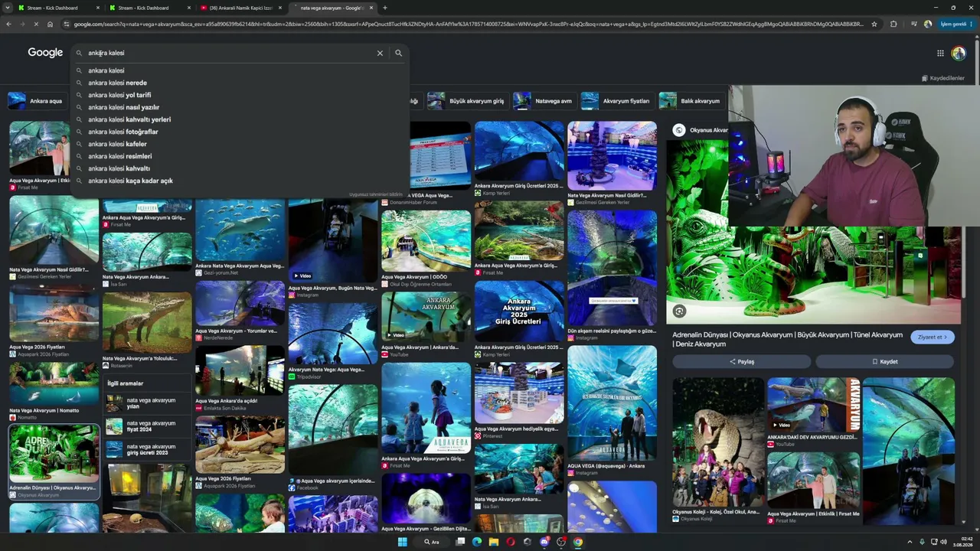Open the Adrenalin Dünyası | Okyanus Akvaryum result thumbnail
The width and height of the screenshot is (980, 551).
click(54, 455)
